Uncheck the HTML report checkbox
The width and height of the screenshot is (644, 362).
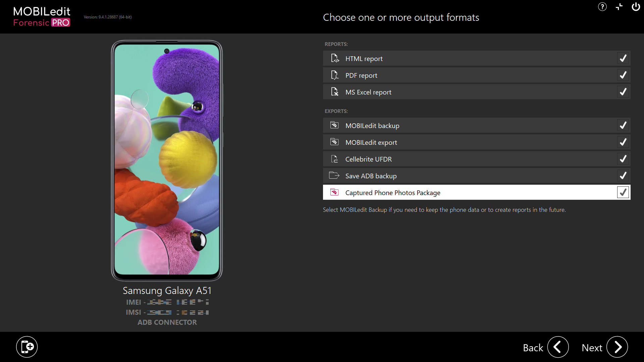click(x=623, y=58)
